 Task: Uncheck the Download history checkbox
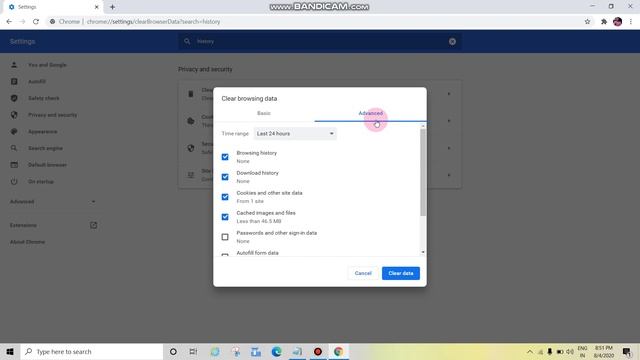[225, 177]
